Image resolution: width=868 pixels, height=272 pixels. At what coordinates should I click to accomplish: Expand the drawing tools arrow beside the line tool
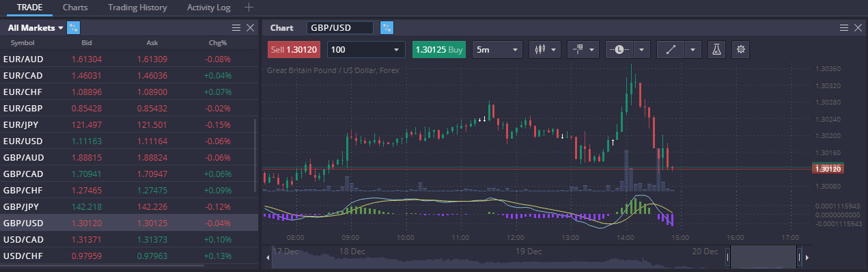tap(693, 50)
